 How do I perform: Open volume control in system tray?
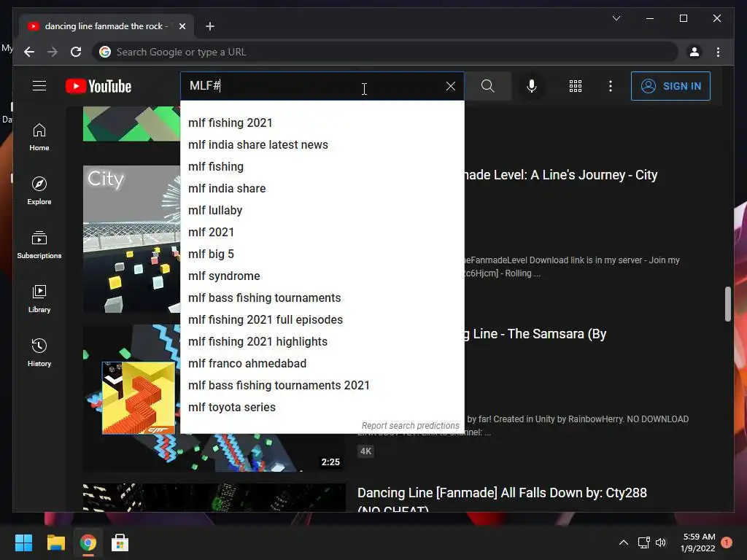[661, 542]
